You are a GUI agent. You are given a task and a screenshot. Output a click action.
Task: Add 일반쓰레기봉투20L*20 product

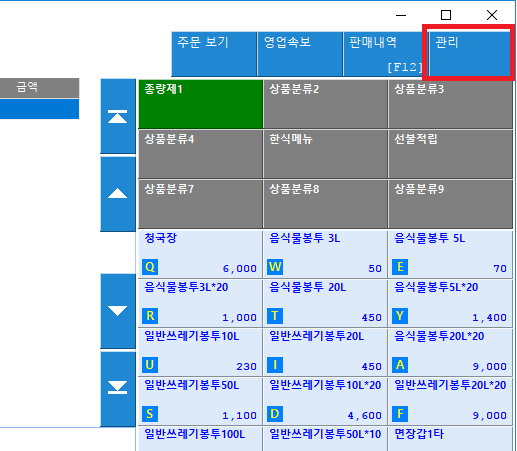click(x=450, y=401)
